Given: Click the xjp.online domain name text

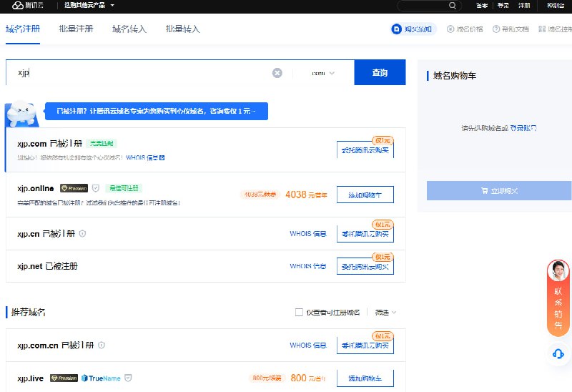Looking at the screenshot, I should click(35, 188).
